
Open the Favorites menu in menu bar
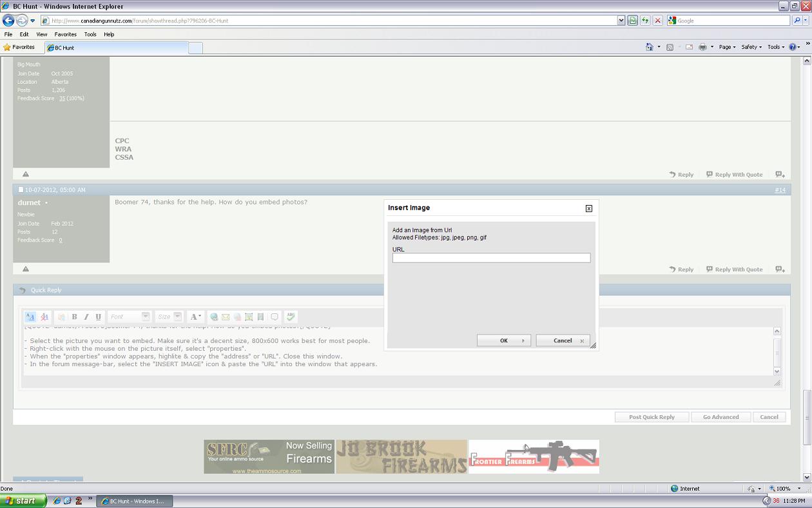pyautogui.click(x=65, y=34)
